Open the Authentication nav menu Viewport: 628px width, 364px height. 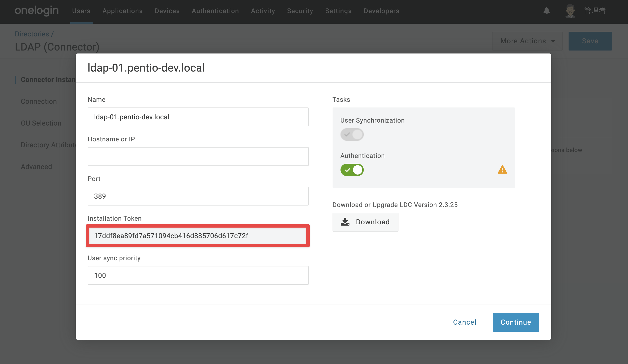point(215,11)
